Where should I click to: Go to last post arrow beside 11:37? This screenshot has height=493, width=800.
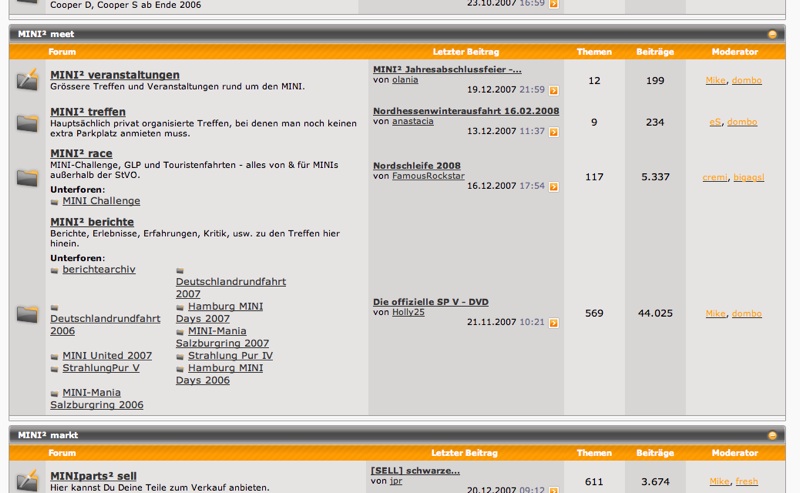[x=553, y=132]
